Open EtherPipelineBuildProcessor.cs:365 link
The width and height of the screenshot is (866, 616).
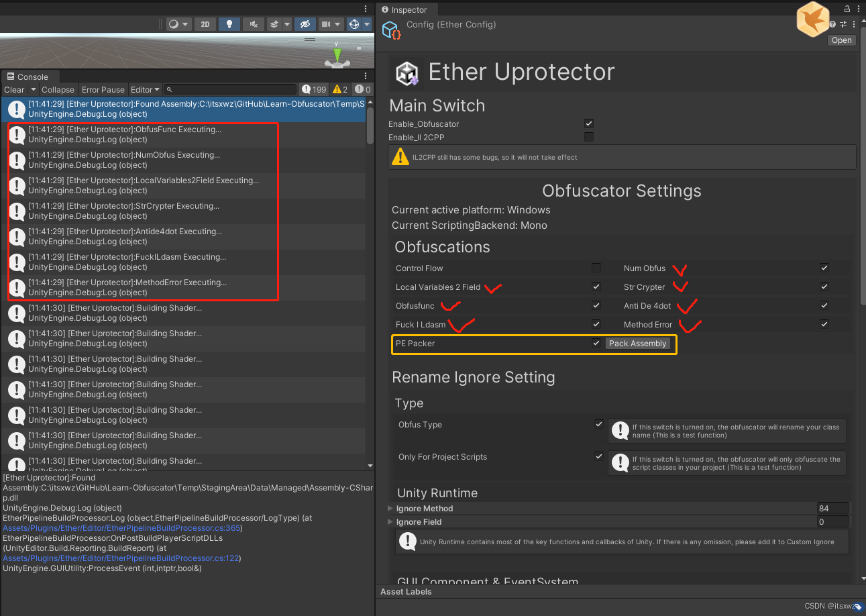121,528
